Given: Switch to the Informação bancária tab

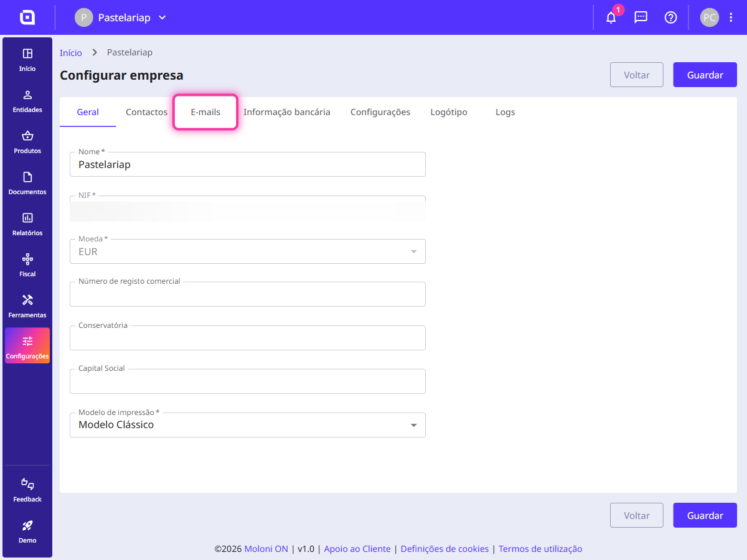Looking at the screenshot, I should tap(287, 112).
